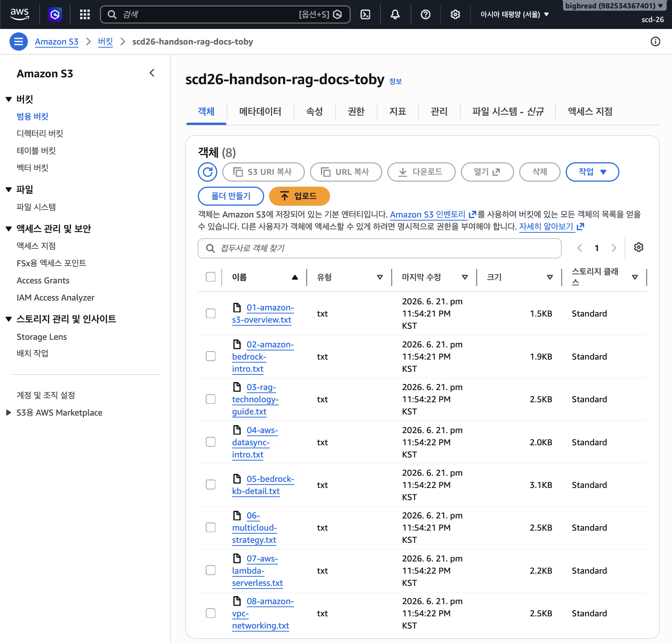Open the notifications bell
This screenshot has width=672, height=643.
point(395,14)
